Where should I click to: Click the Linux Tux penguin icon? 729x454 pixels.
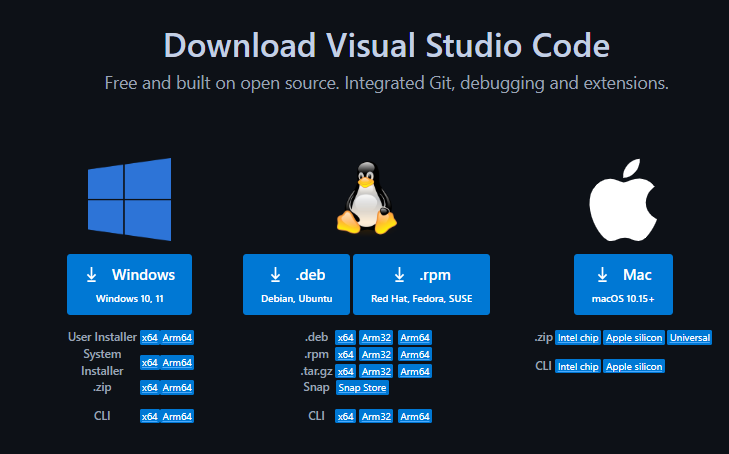tap(367, 198)
